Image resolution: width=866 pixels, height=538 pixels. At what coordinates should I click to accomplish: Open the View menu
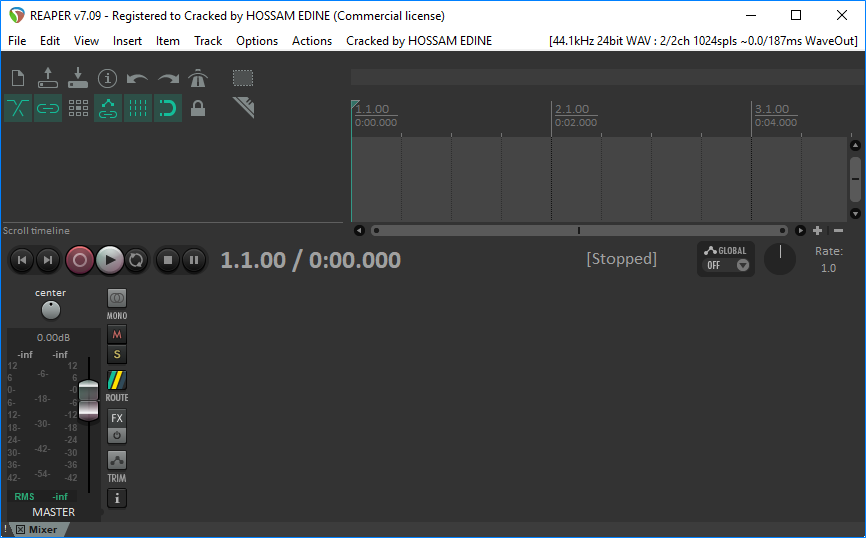pyautogui.click(x=86, y=41)
